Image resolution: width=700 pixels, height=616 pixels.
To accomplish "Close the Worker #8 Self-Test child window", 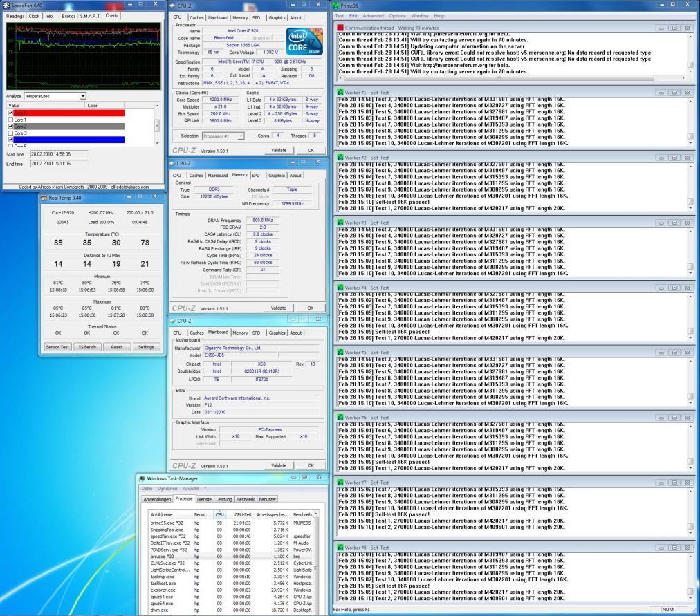I will tap(688, 548).
